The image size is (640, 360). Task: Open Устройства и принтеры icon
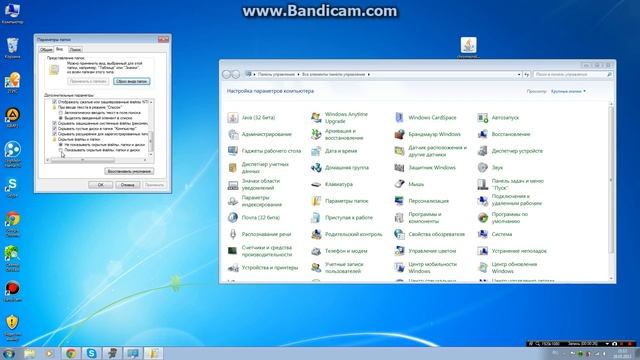click(x=233, y=268)
